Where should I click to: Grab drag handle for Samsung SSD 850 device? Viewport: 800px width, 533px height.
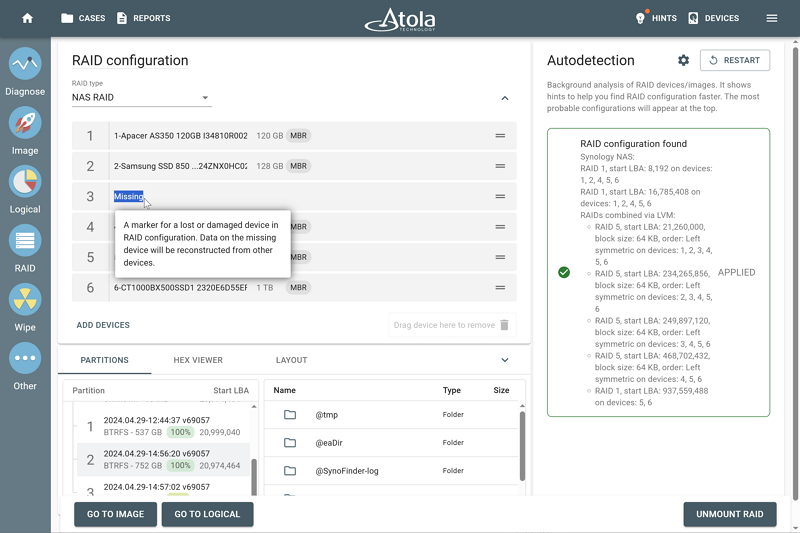[500, 166]
